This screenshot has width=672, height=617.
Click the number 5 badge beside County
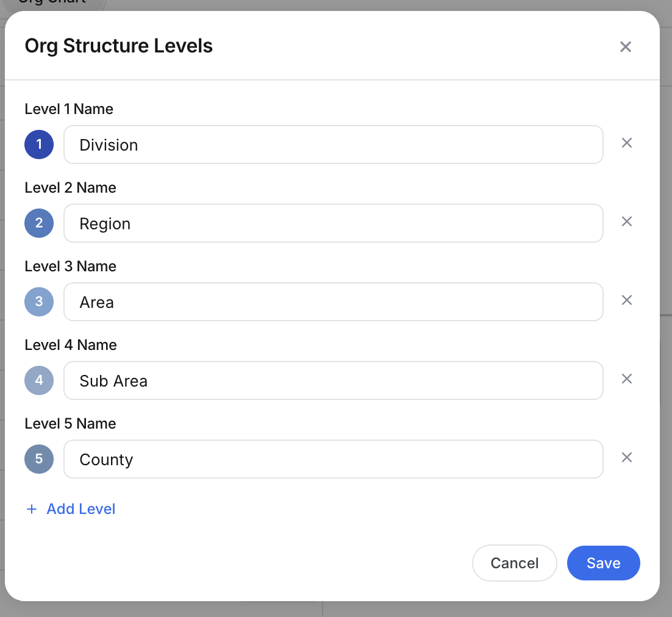(x=39, y=458)
